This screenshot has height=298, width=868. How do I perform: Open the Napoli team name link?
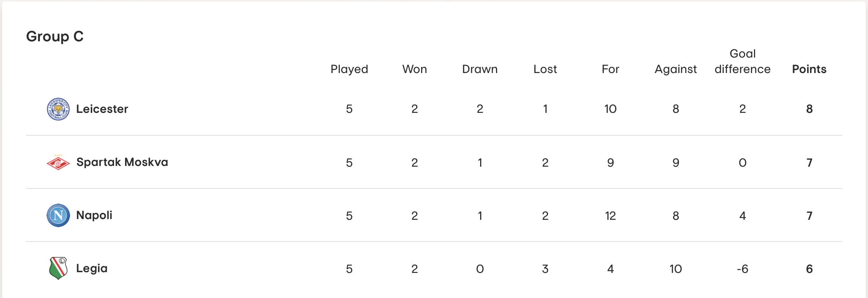coord(94,215)
